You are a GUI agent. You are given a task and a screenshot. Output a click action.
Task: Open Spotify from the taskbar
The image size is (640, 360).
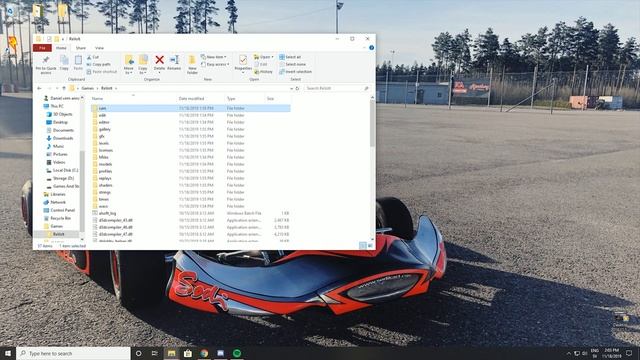point(237,353)
